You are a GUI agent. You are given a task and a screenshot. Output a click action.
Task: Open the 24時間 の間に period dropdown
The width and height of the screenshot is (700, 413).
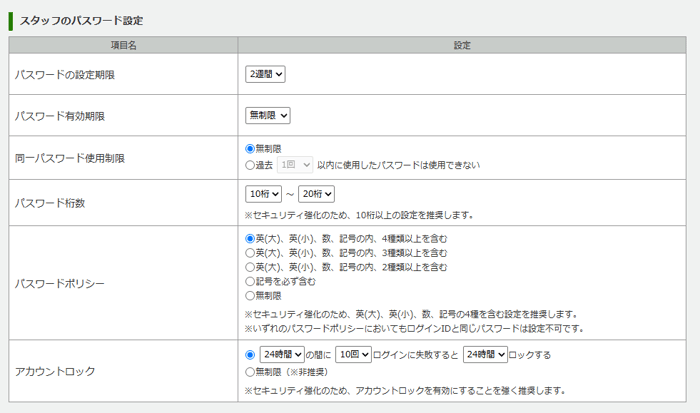282,355
